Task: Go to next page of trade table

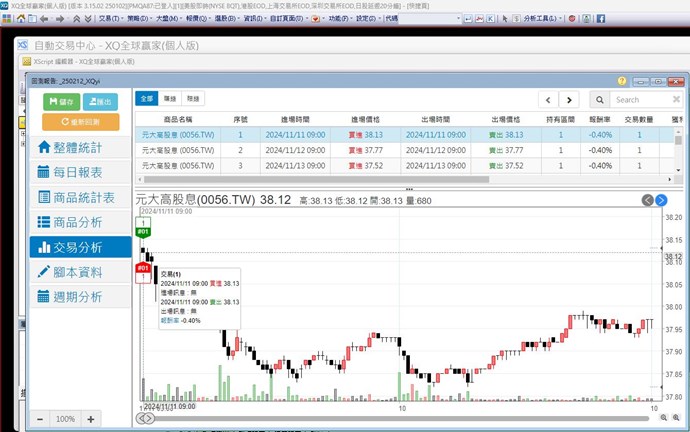Action: (569, 99)
